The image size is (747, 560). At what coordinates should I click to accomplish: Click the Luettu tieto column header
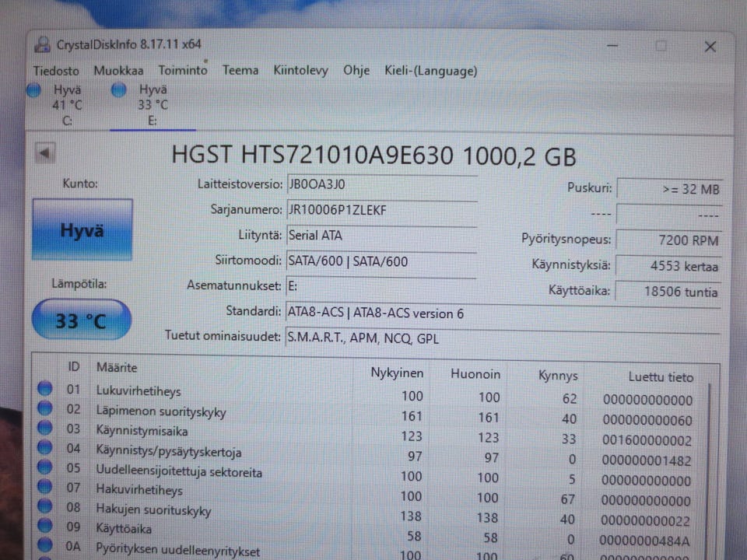[x=661, y=377]
